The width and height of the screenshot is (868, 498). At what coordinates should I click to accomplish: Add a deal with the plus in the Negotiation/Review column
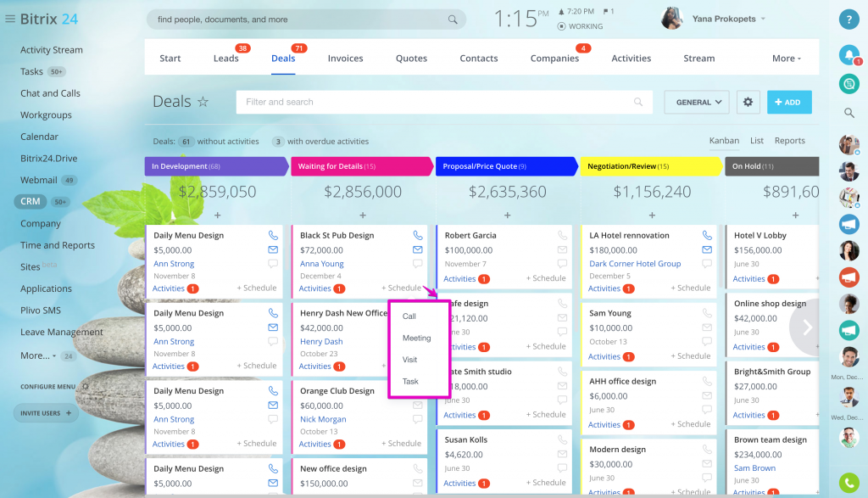[652, 215]
